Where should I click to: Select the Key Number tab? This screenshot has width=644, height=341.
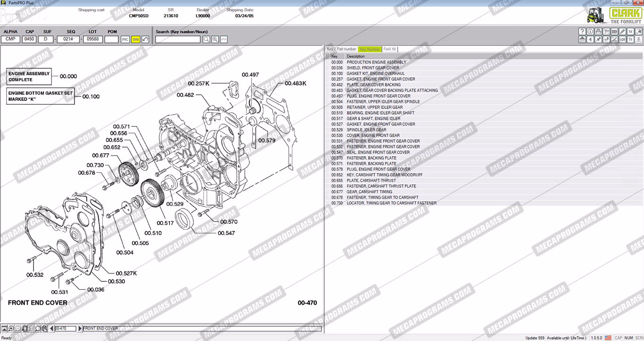[x=370, y=49]
